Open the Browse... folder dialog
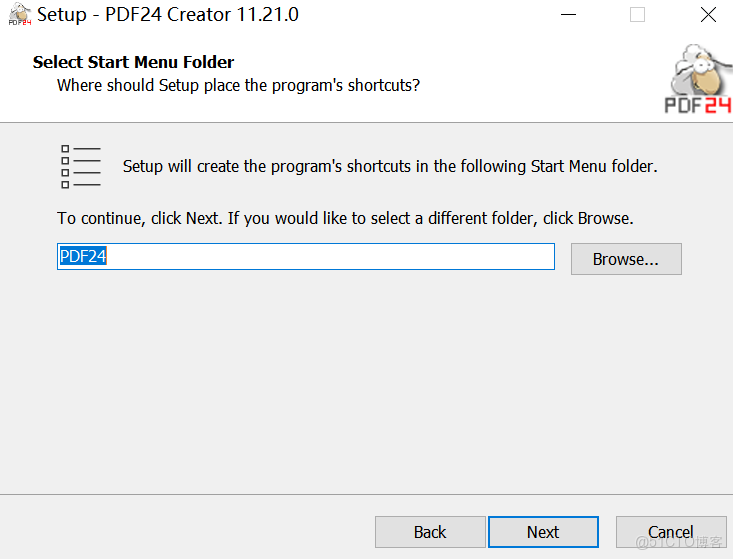The width and height of the screenshot is (733, 559). point(625,259)
